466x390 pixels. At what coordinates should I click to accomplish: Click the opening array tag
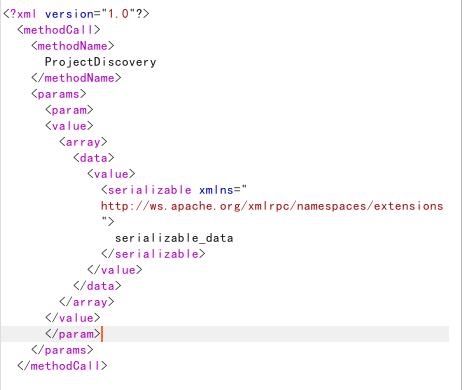83,142
